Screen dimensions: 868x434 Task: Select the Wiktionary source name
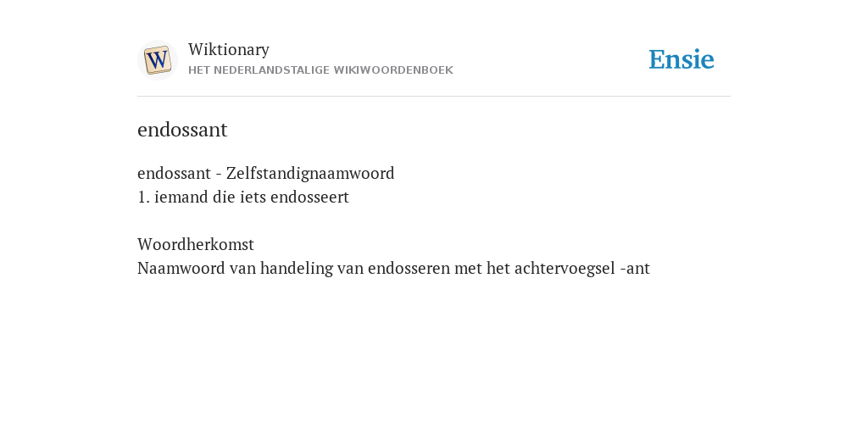[229, 50]
